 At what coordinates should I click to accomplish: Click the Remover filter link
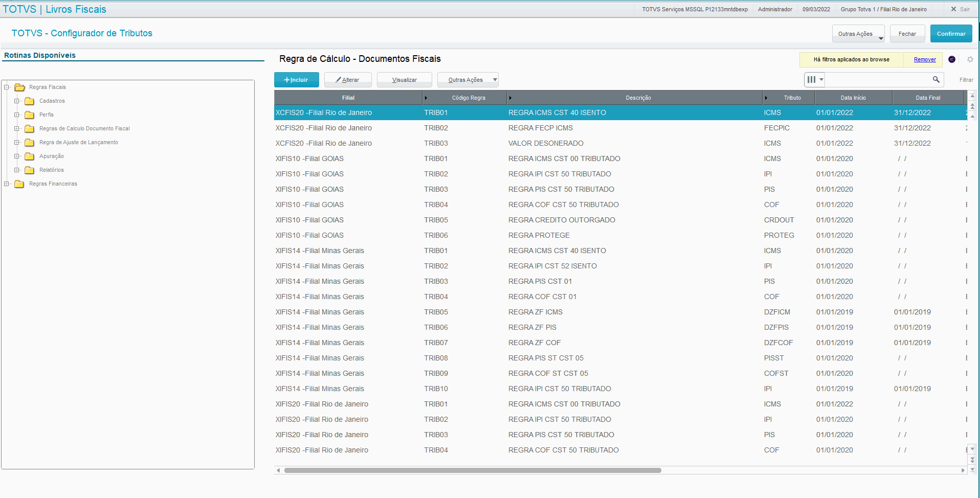[925, 60]
